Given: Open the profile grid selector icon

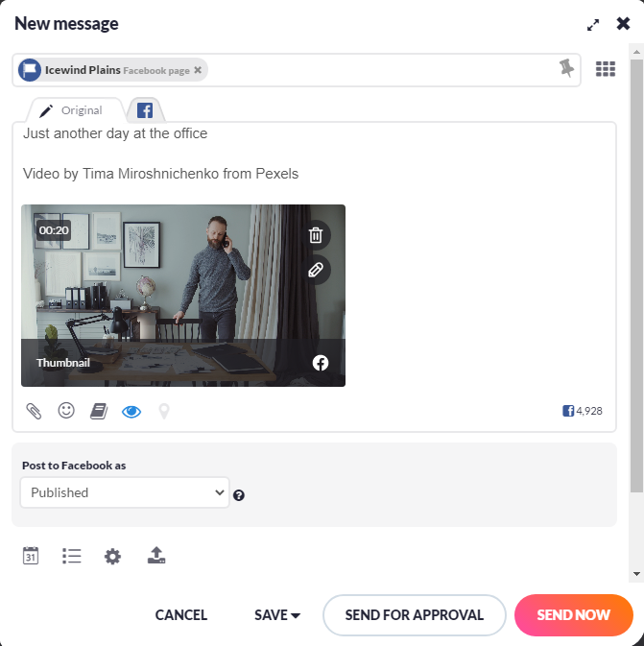Looking at the screenshot, I should [606, 69].
